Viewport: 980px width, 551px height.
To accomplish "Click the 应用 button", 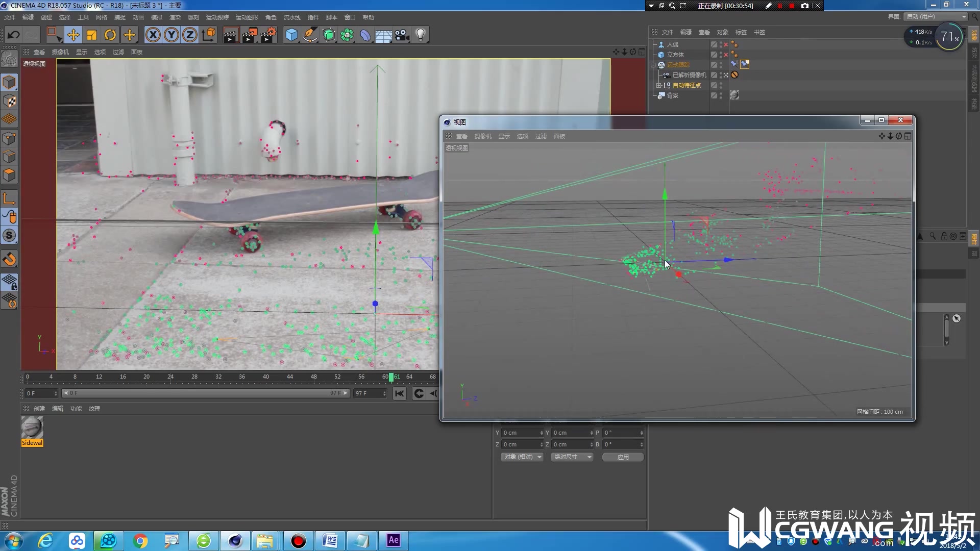I will point(623,457).
